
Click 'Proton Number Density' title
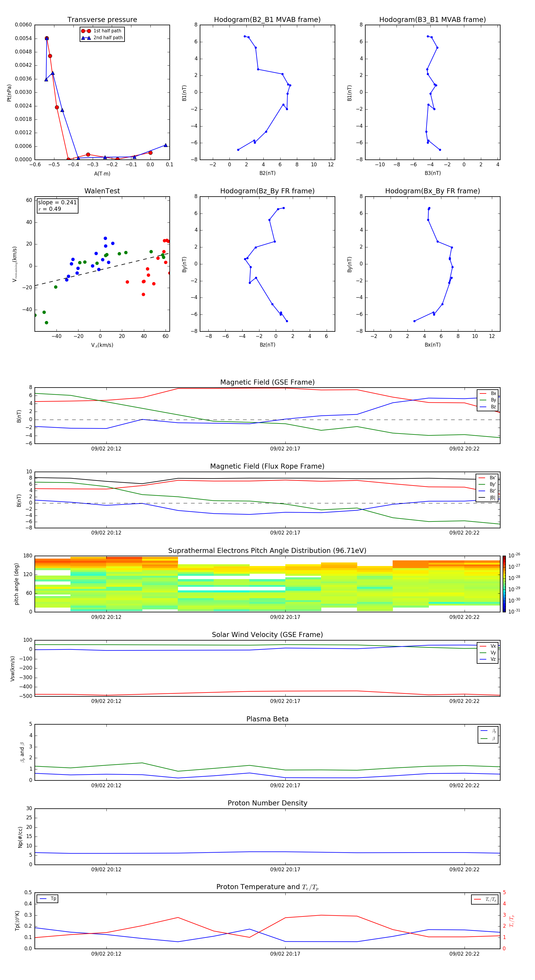point(267,803)
